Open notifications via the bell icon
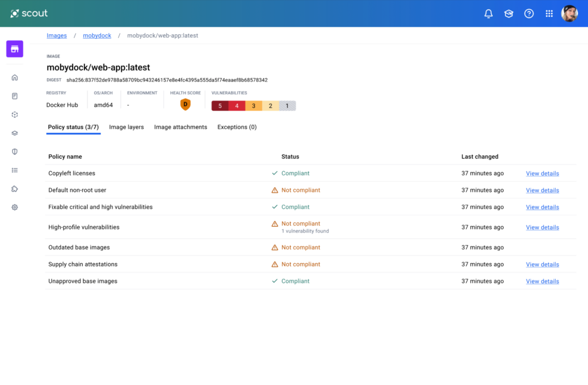 tap(488, 14)
